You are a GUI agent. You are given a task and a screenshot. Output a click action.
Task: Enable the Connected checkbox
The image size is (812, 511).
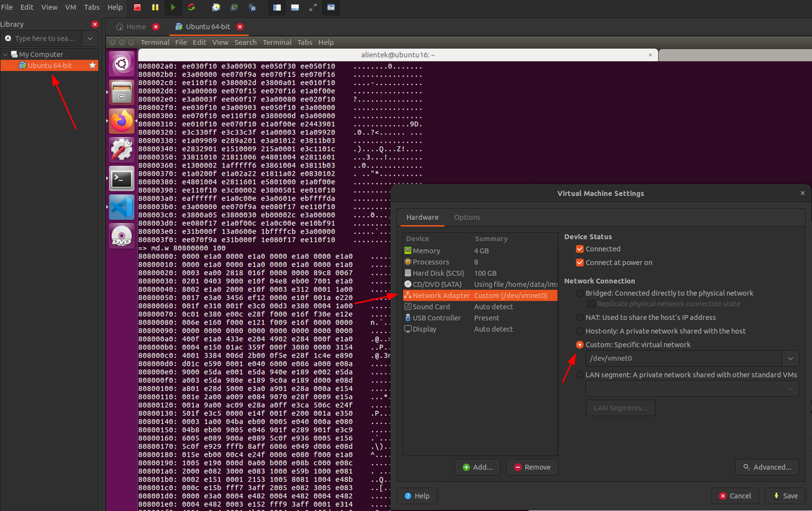point(579,249)
